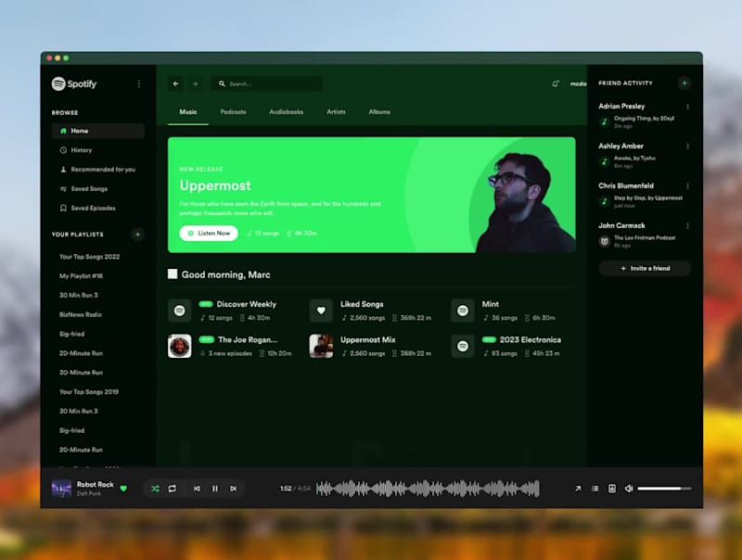
Task: Open the play queue icon
Action: coord(595,489)
